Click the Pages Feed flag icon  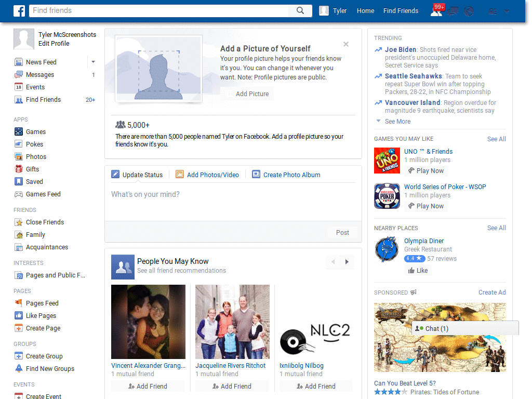pyautogui.click(x=19, y=303)
